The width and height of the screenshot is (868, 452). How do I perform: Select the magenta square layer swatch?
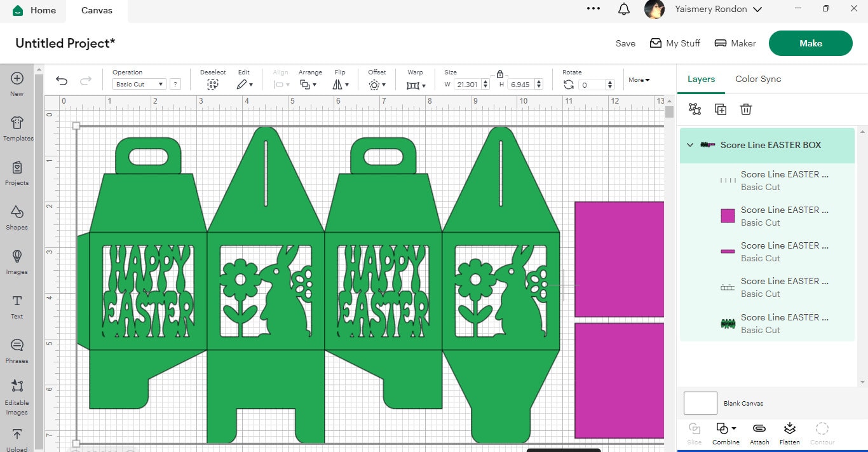point(728,216)
